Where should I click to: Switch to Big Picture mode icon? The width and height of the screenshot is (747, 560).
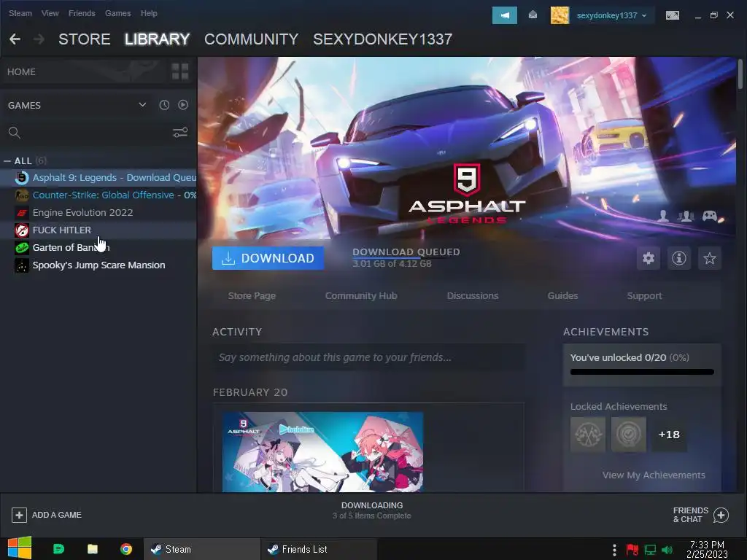pyautogui.click(x=672, y=15)
